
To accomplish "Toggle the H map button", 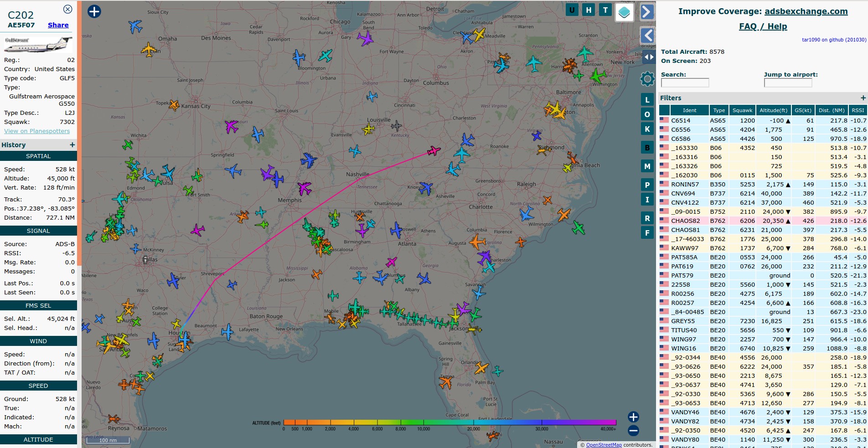I will (x=589, y=10).
